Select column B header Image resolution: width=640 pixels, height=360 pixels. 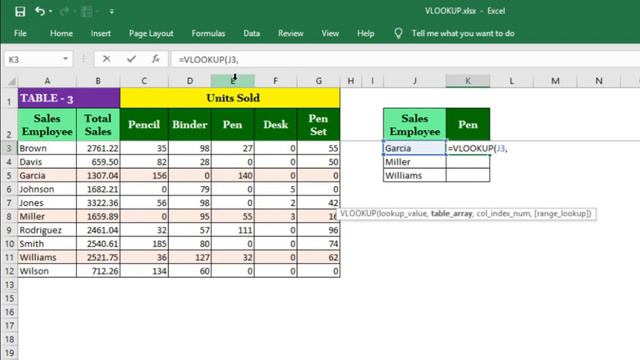pyautogui.click(x=98, y=81)
